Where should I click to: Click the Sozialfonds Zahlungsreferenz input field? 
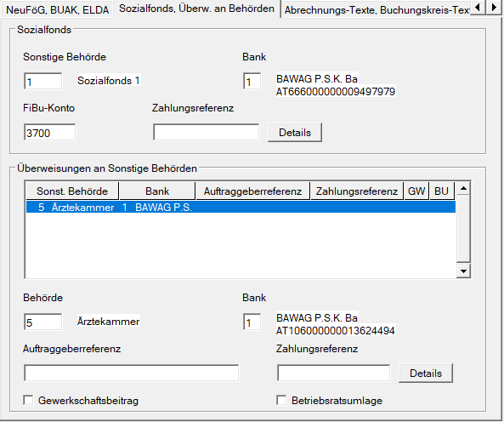[x=206, y=133]
